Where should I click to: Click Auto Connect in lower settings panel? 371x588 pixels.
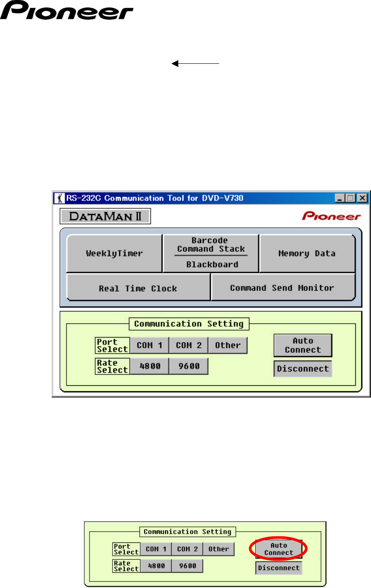[x=278, y=549]
